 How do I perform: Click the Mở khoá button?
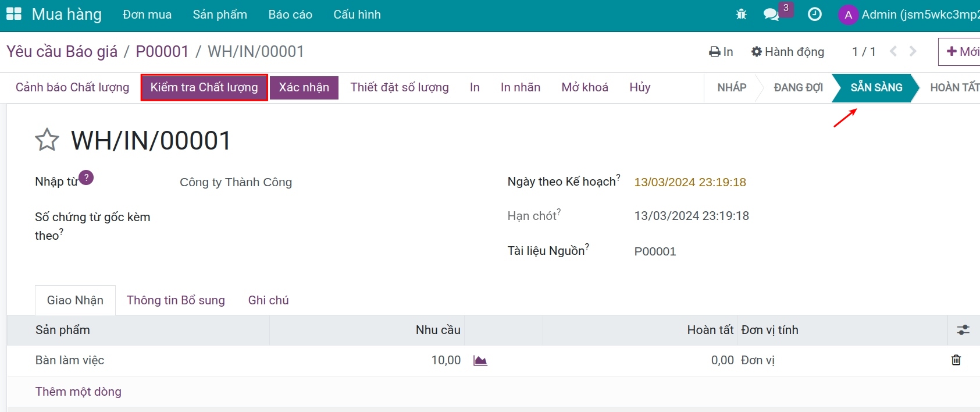tap(585, 87)
